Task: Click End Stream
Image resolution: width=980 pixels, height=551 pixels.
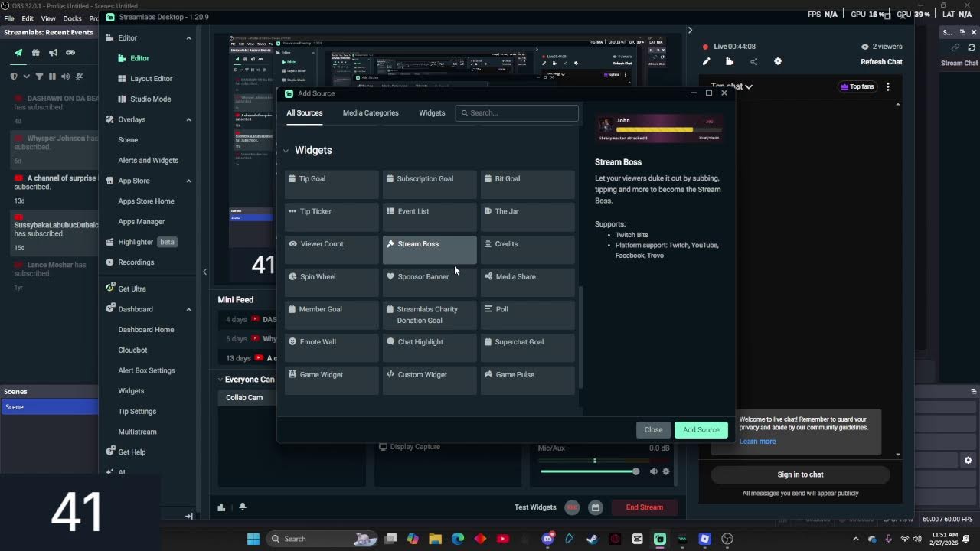Action: 644,507
